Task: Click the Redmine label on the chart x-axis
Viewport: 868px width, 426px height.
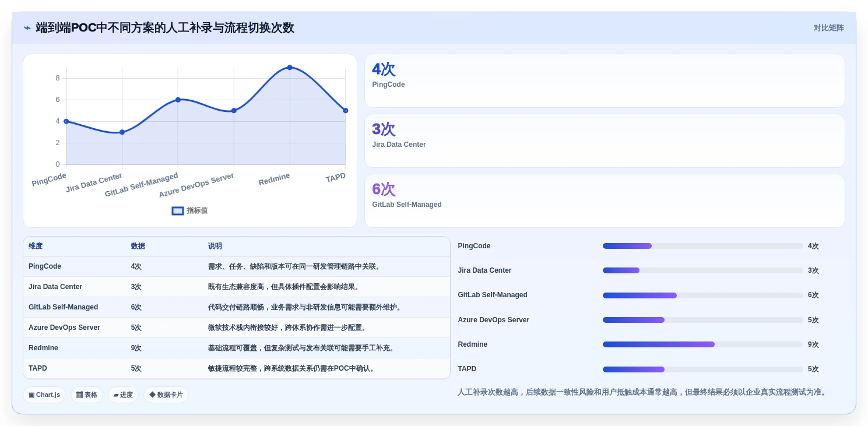Action: point(274,179)
